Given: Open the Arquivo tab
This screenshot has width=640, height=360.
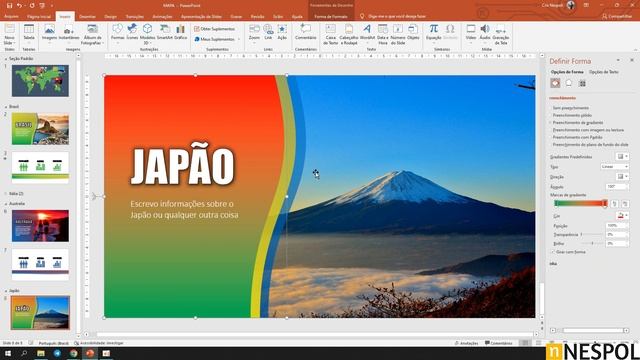Looking at the screenshot, I should (11, 16).
